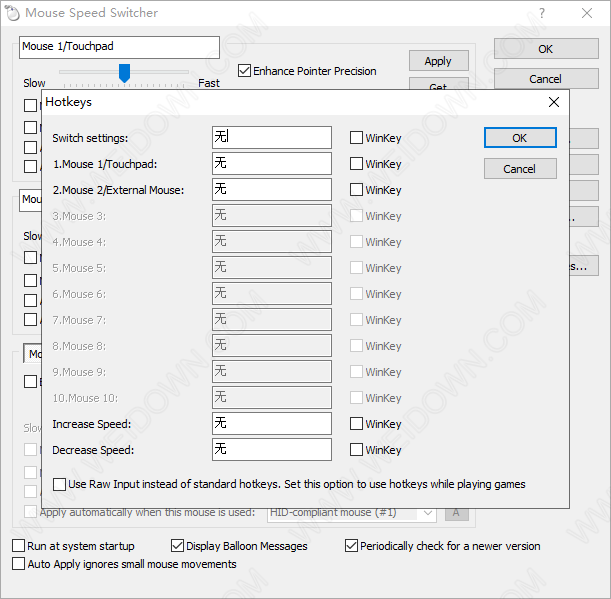
Task: Enable WinKey for Switch settings hotkey
Action: [357, 138]
